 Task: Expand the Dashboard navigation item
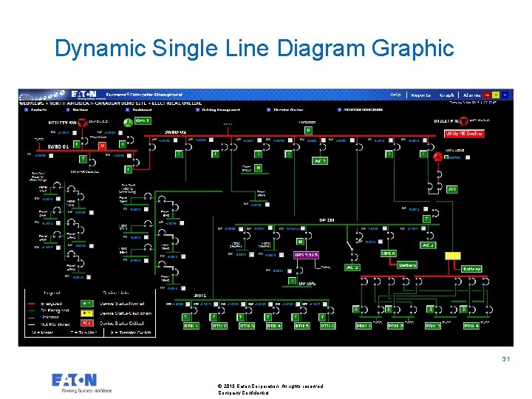[x=127, y=109]
